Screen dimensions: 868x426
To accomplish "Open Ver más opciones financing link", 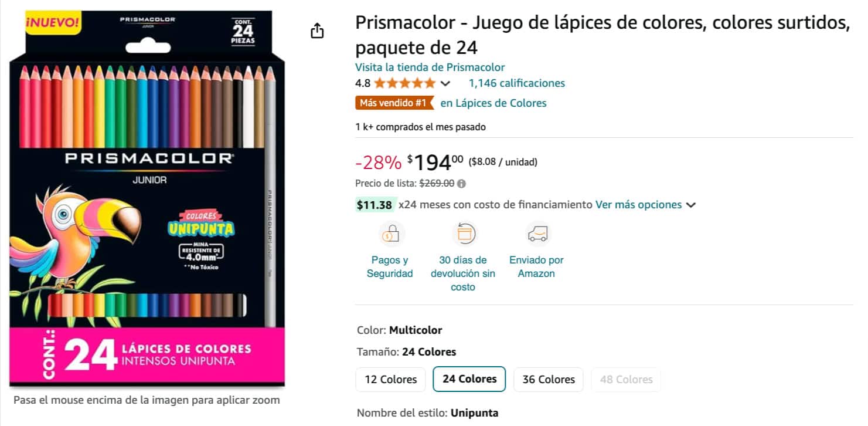I will [638, 205].
